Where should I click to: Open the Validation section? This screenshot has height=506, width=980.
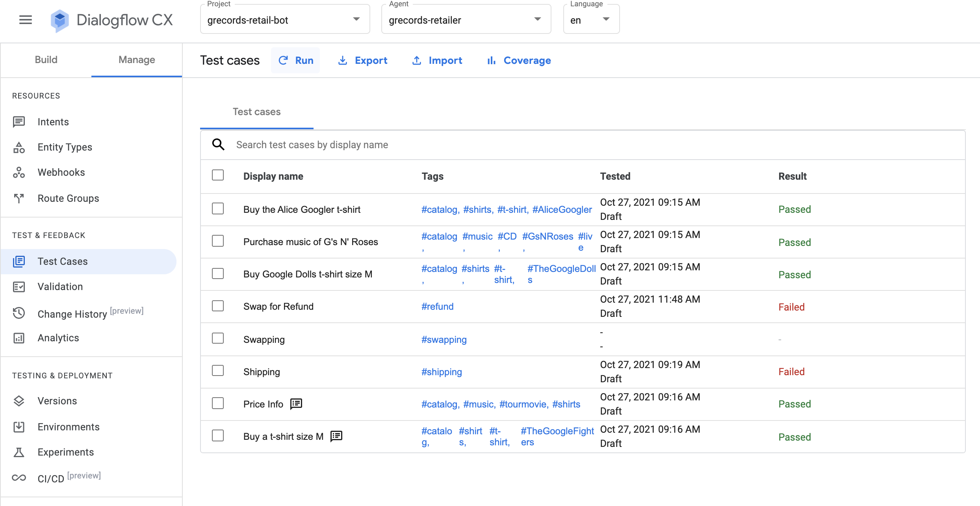60,286
